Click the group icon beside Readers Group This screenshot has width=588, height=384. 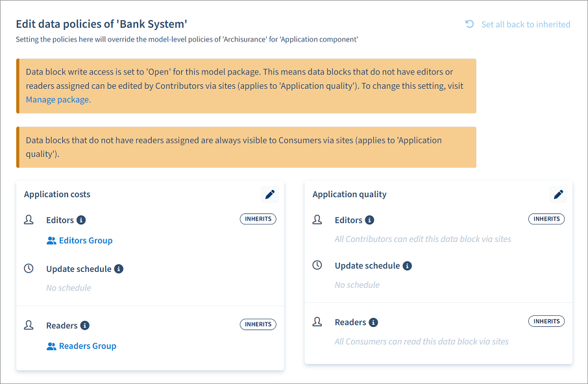pos(51,346)
